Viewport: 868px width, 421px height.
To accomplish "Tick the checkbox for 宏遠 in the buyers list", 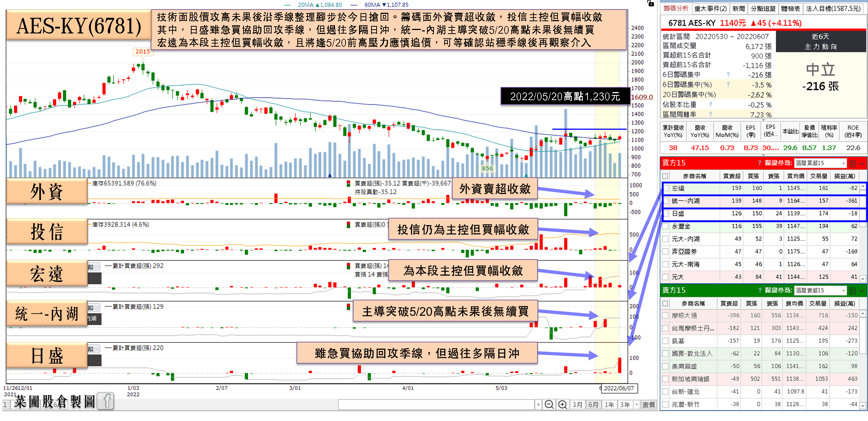I will (665, 188).
